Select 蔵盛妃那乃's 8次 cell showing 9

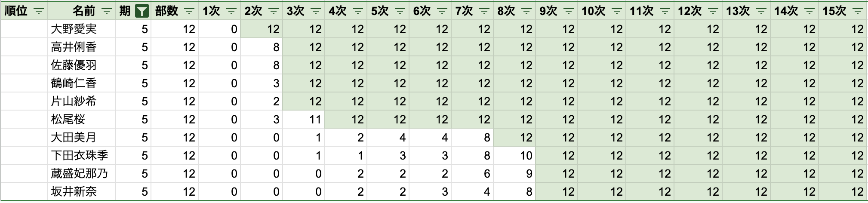(514, 174)
